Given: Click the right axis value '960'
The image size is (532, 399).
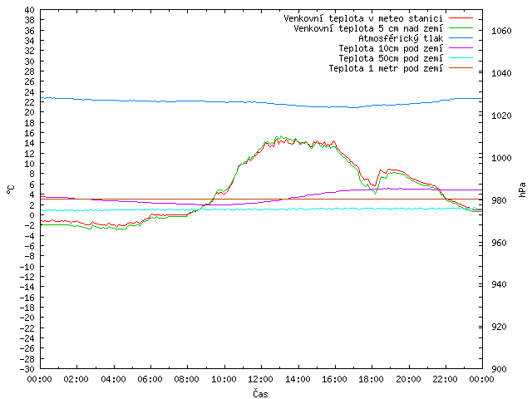Looking at the screenshot, I should tap(499, 243).
